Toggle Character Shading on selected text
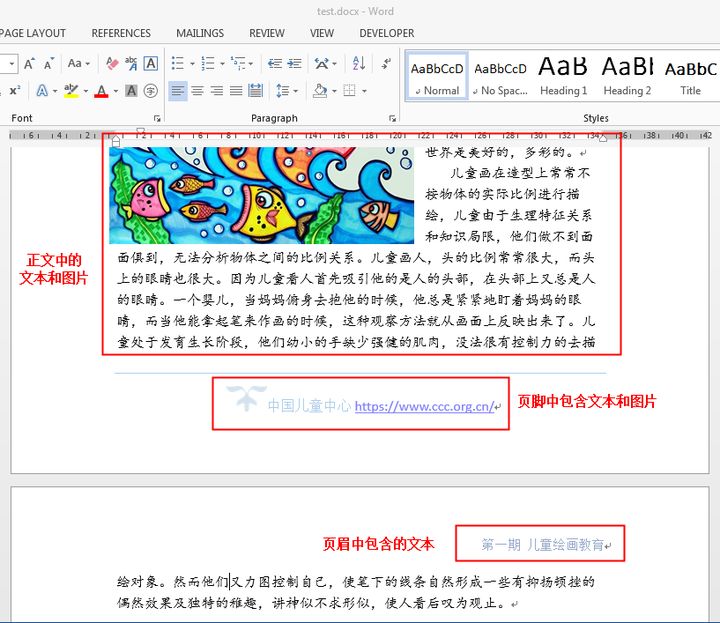Image resolution: width=720 pixels, height=623 pixels. click(x=131, y=91)
